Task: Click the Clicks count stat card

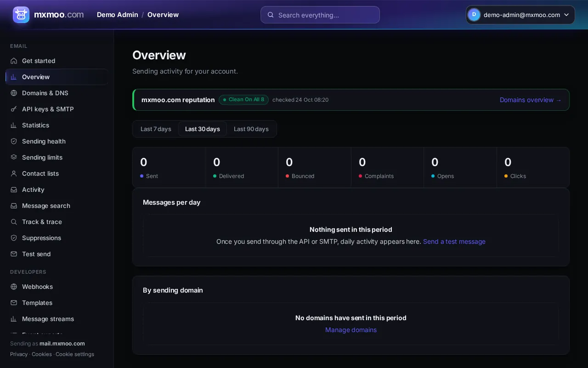Action: point(533,167)
